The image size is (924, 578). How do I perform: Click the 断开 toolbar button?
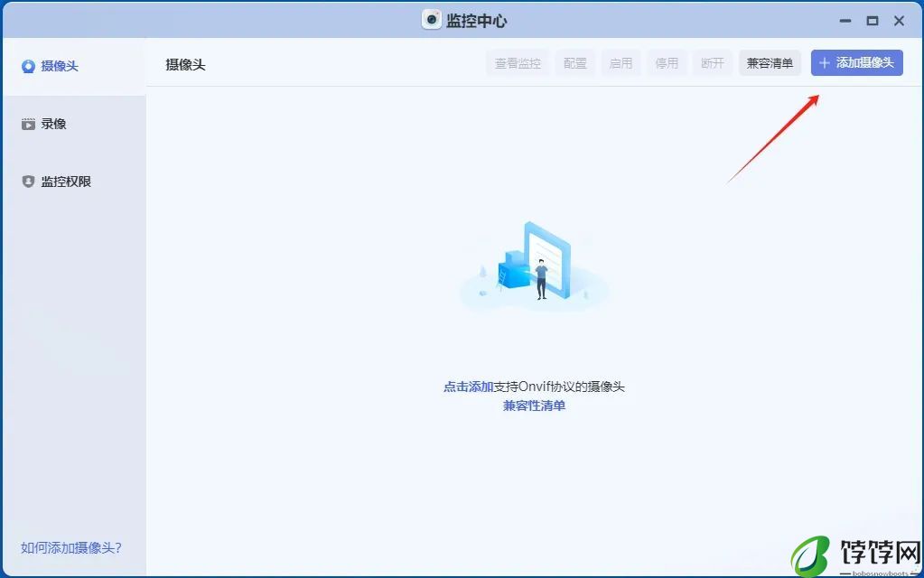point(713,63)
